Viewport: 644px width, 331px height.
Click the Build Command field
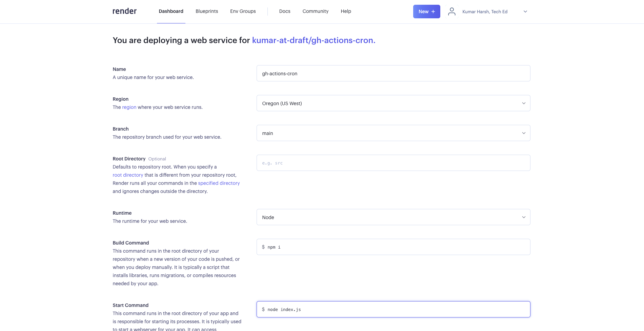click(393, 247)
